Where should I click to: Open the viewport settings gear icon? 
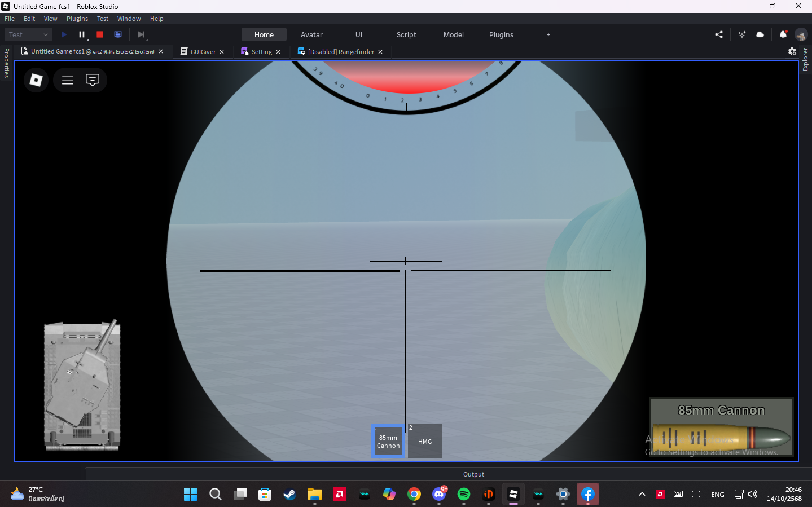[792, 51]
